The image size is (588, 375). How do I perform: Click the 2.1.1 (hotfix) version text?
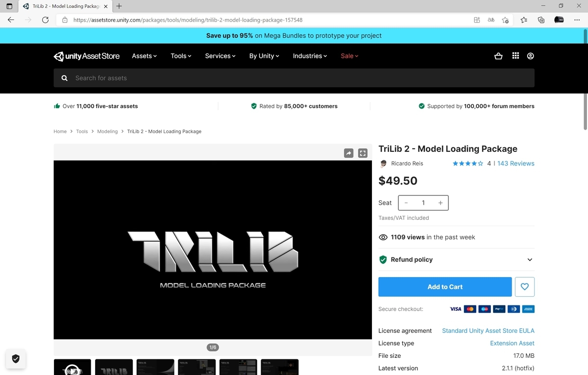(x=518, y=368)
